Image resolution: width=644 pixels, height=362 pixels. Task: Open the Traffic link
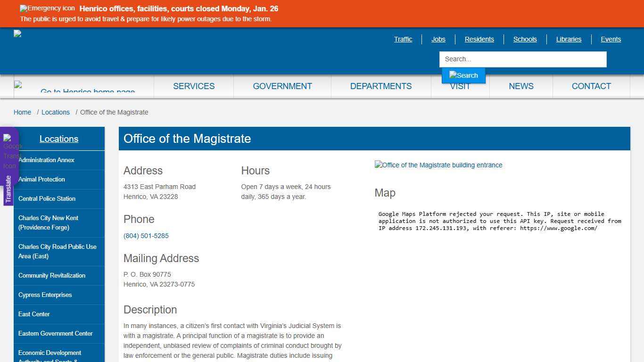(403, 39)
